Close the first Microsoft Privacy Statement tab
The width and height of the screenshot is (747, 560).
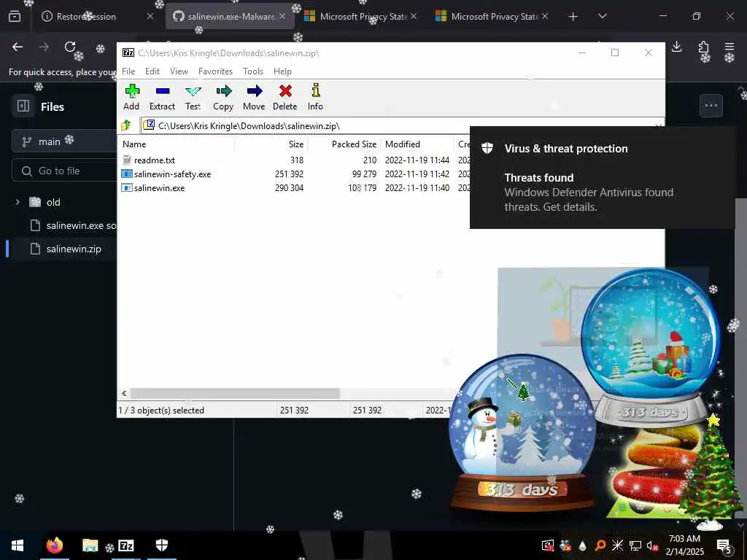[414, 16]
